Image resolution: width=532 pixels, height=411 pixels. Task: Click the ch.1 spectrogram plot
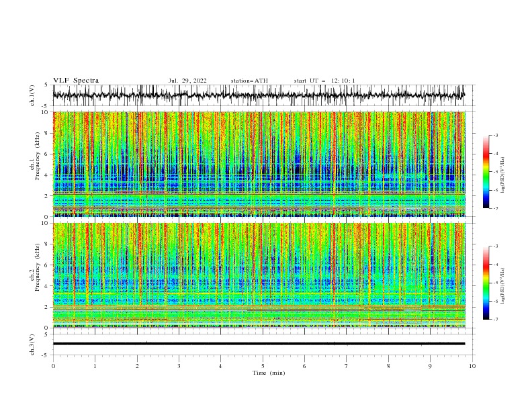pyautogui.click(x=259, y=164)
